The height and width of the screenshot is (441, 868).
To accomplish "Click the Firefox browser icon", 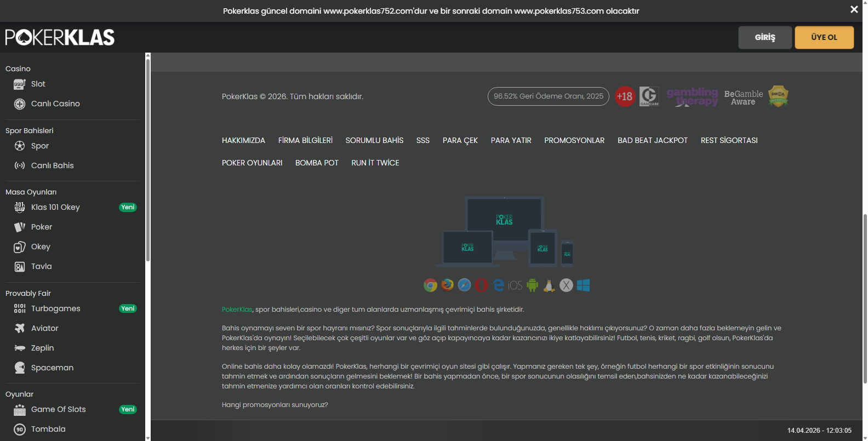I will (x=448, y=285).
